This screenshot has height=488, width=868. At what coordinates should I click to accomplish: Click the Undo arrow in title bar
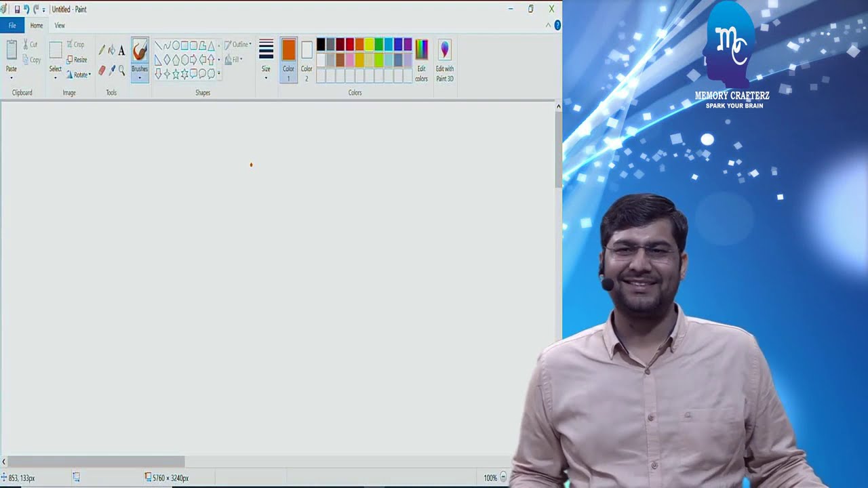[x=26, y=9]
